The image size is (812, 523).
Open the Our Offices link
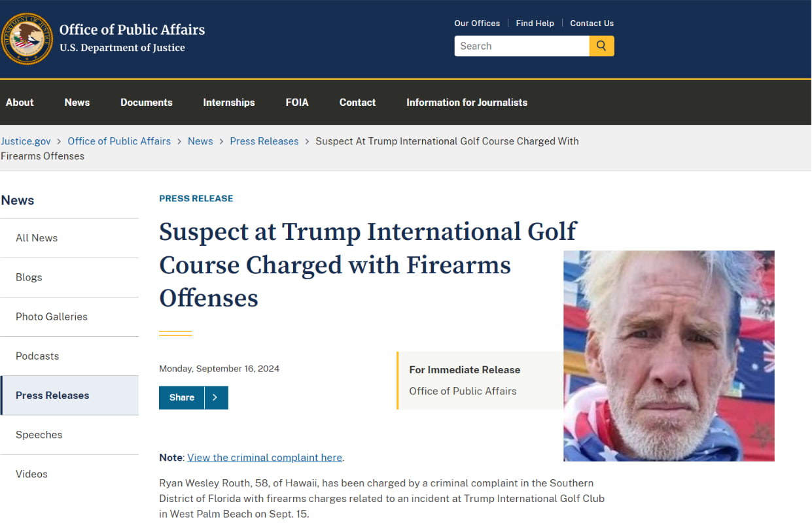pyautogui.click(x=477, y=23)
